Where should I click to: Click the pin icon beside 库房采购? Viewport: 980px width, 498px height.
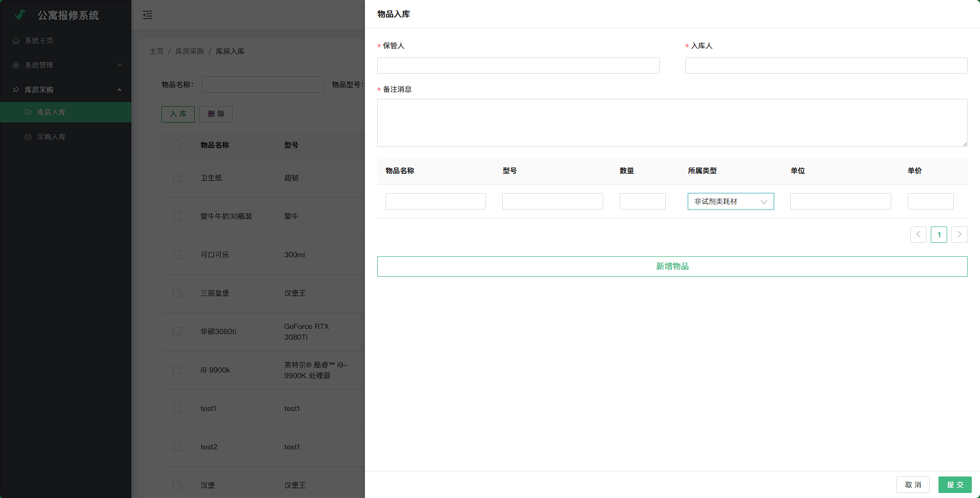click(x=16, y=90)
